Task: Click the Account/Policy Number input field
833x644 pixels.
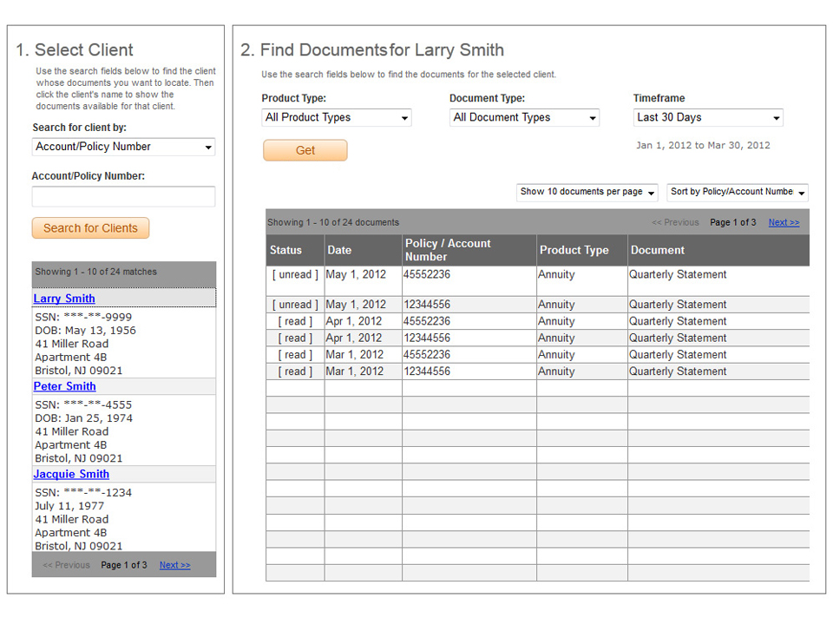Action: tap(123, 197)
